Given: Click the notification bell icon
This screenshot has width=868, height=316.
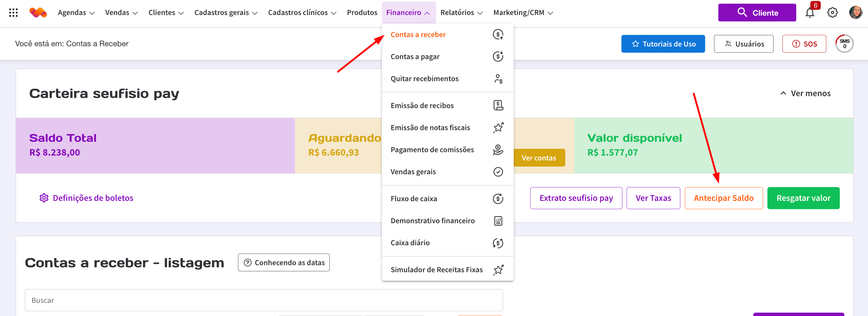Looking at the screenshot, I should tap(809, 13).
